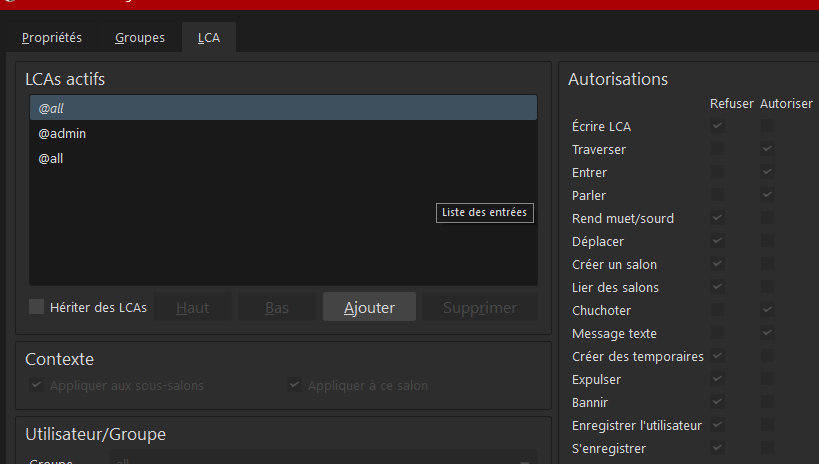Screen dimensions: 819x464
Task: Toggle Appliquer aux sous-salons checkbox
Action: 37,385
